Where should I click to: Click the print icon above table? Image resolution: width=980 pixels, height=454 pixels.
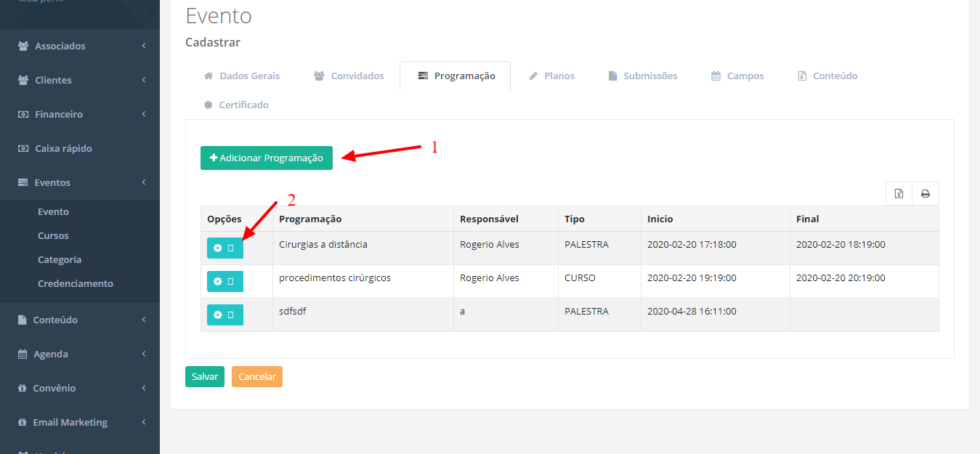tap(925, 194)
